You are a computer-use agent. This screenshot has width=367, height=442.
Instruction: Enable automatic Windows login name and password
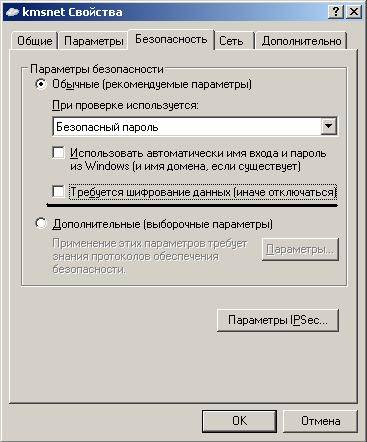(59, 153)
